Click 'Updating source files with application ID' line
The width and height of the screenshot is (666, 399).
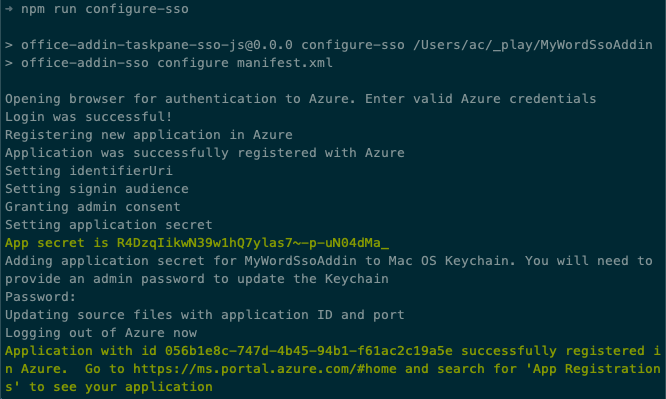205,315
